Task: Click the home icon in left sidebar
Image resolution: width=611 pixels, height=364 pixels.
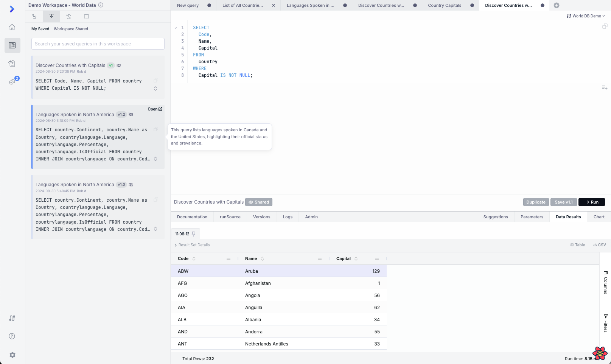Action: 12,27
